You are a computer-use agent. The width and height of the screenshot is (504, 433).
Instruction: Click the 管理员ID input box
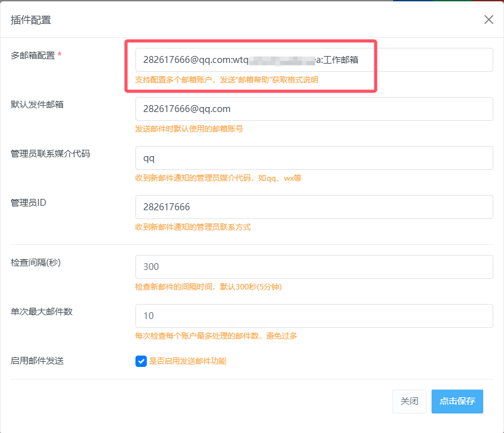(x=314, y=207)
